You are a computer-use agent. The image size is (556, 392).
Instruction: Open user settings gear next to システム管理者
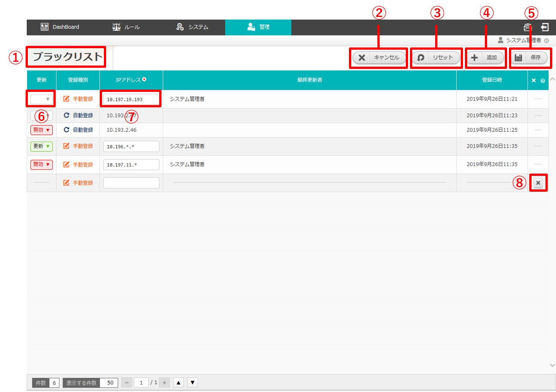(x=547, y=40)
